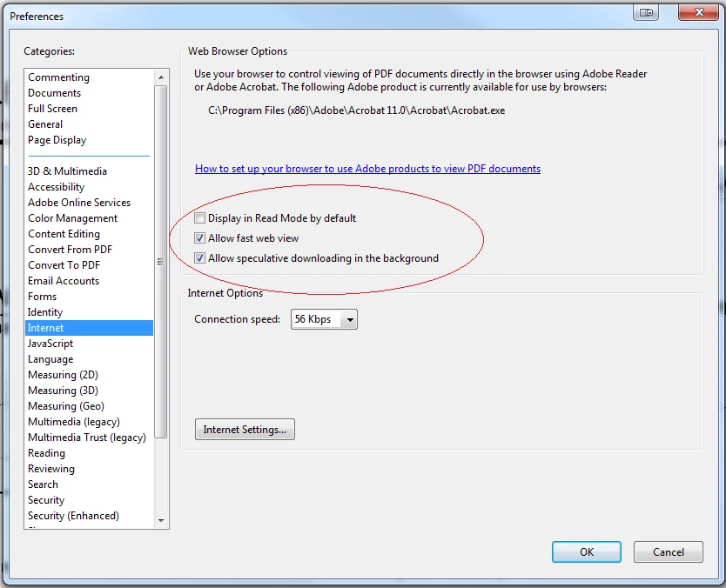Click the title bar button left of close
Image resolution: width=726 pixels, height=588 pixels.
pos(646,12)
